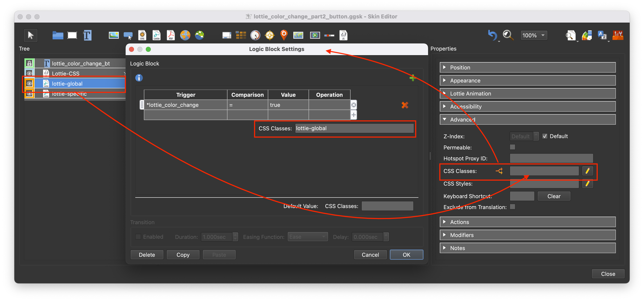
Task: Click the Clear keyboard shortcut button
Action: (x=554, y=196)
